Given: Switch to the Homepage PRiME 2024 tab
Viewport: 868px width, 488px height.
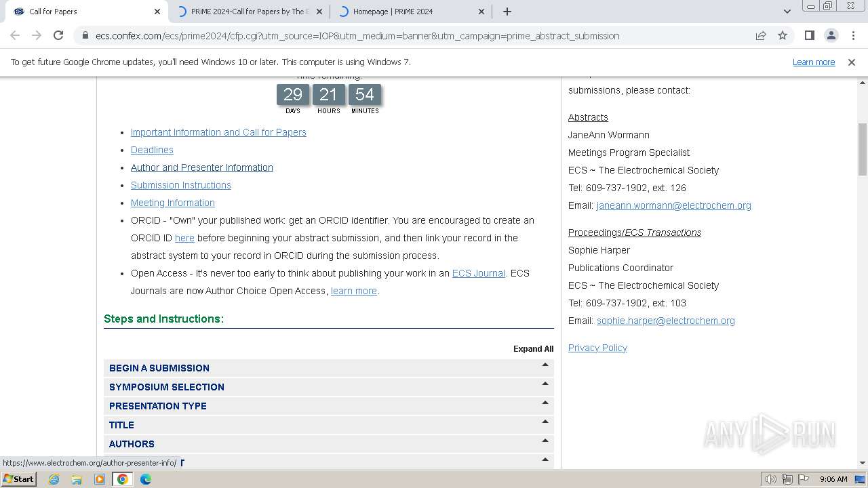Looking at the screenshot, I should pyautogui.click(x=411, y=11).
